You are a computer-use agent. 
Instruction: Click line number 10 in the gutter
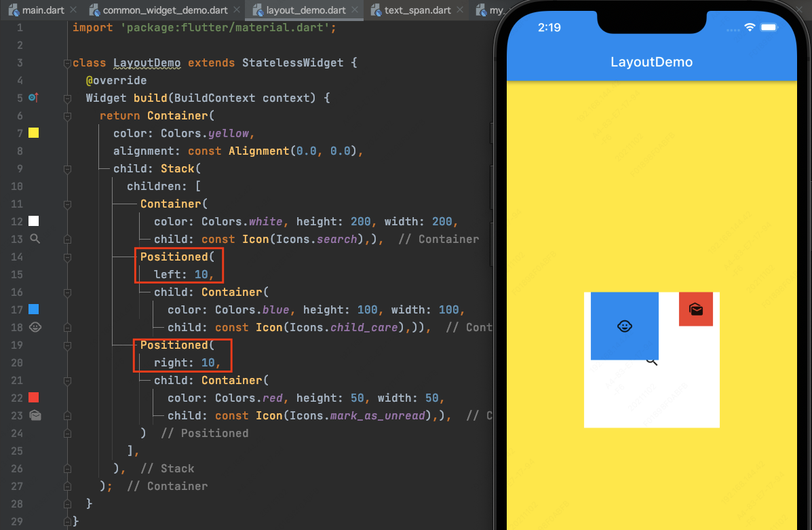[x=16, y=186]
